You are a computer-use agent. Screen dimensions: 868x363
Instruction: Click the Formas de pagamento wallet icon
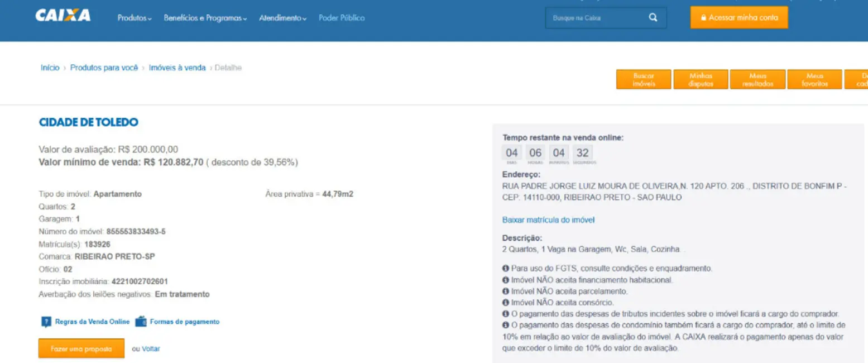(141, 322)
